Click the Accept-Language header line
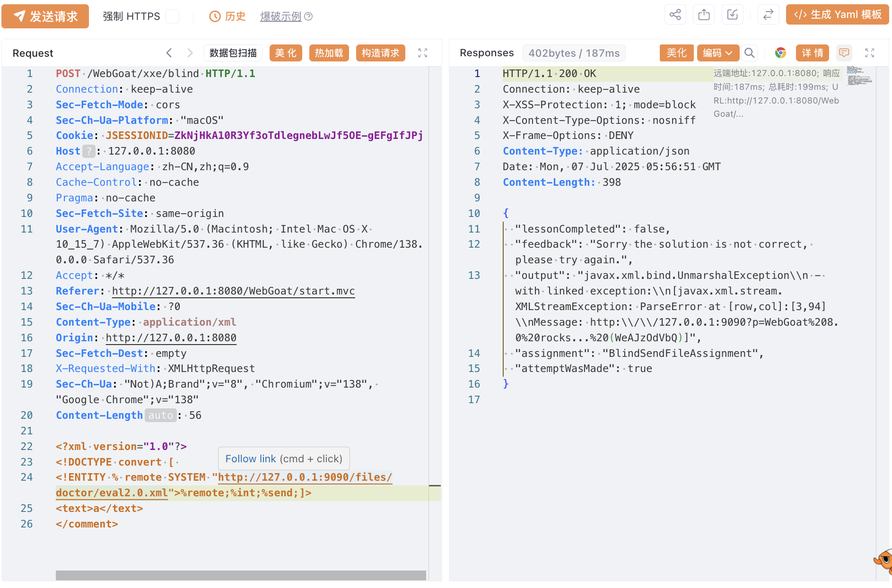The image size is (892, 588). coord(152,167)
